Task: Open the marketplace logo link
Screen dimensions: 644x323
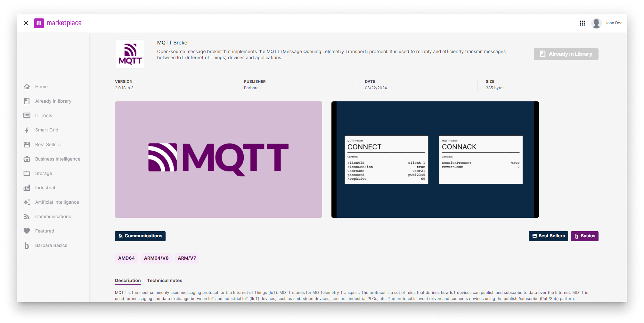Action: pyautogui.click(x=58, y=23)
